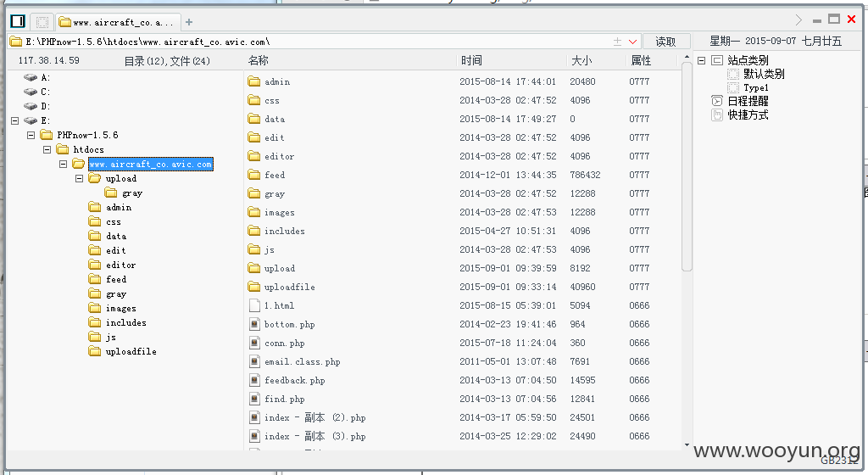Click the 1.html file icon
This screenshot has width=868, height=475.
[x=254, y=305]
